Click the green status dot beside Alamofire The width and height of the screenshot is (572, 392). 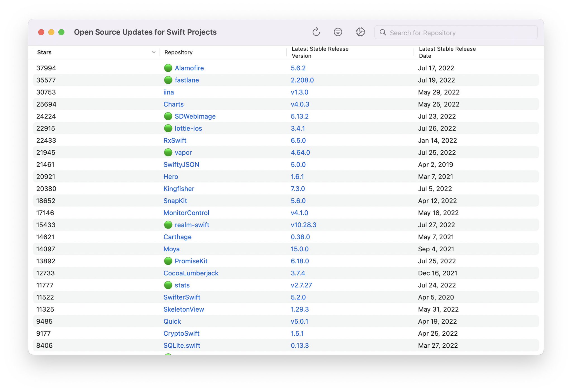(x=168, y=68)
